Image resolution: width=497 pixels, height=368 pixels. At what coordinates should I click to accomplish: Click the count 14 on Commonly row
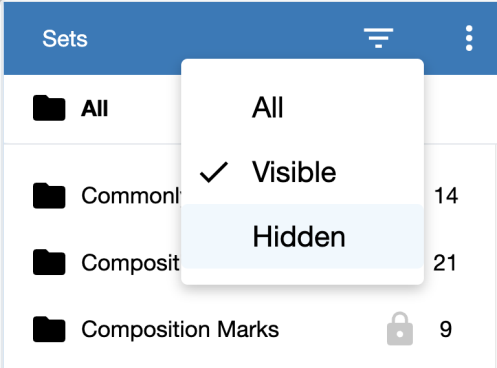tap(446, 196)
